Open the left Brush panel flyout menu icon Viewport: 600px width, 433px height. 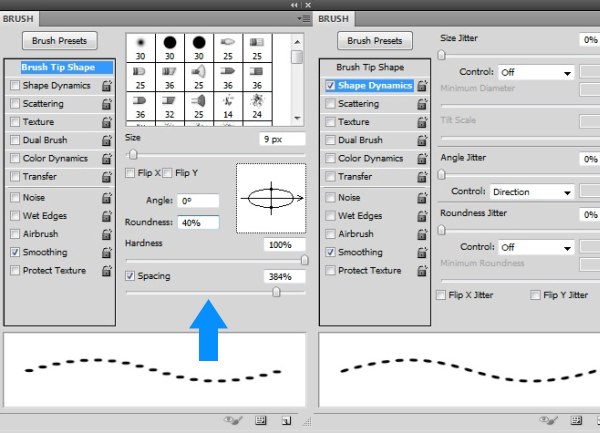point(302,19)
